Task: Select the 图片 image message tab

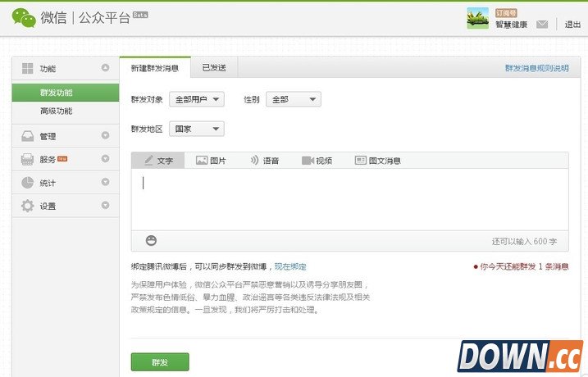Action: point(211,161)
